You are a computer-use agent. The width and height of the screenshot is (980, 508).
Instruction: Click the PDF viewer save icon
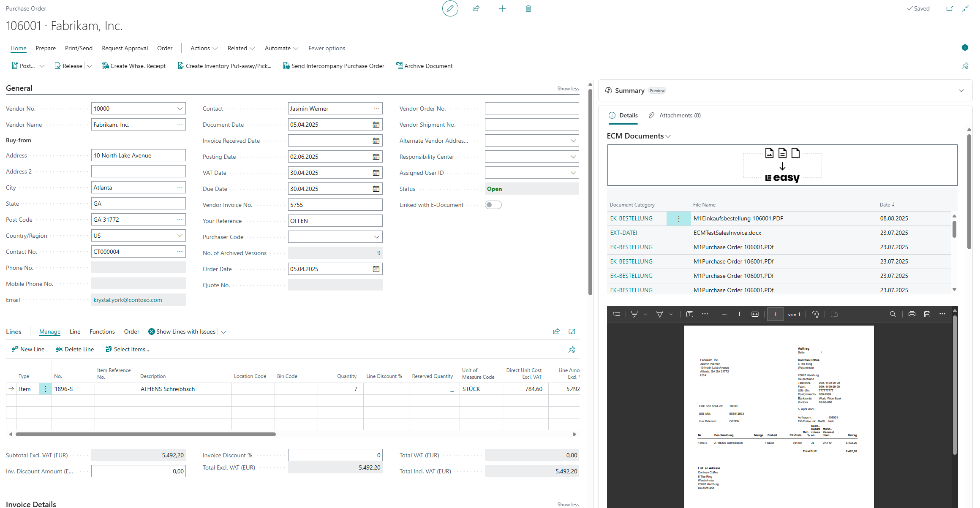pos(927,314)
